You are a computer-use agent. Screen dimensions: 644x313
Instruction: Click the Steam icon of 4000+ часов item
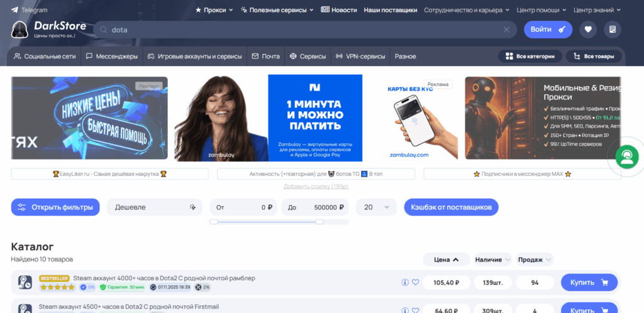pos(25,282)
